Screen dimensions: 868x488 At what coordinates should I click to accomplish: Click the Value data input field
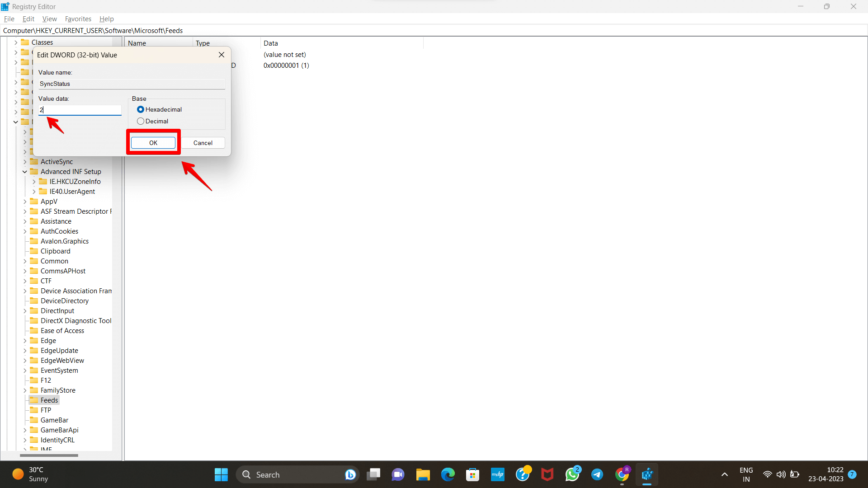click(x=80, y=110)
